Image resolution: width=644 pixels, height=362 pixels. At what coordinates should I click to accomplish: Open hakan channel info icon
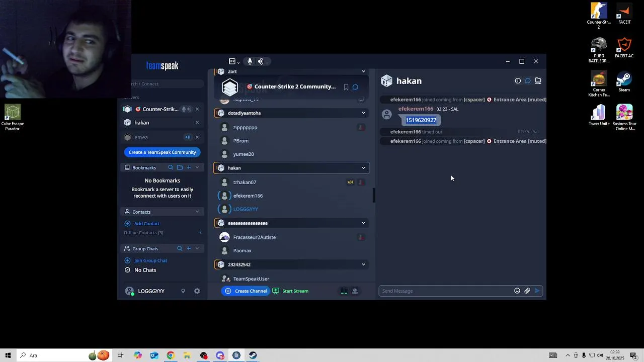pos(518,81)
